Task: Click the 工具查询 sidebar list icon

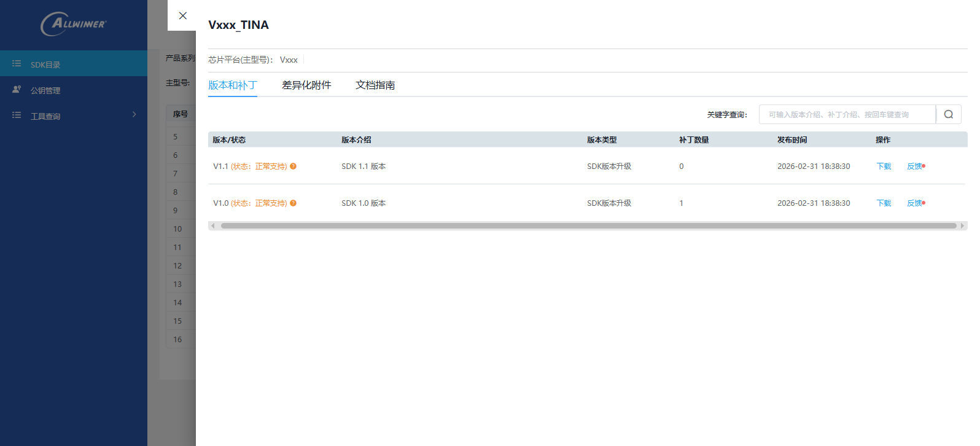Action: point(17,115)
